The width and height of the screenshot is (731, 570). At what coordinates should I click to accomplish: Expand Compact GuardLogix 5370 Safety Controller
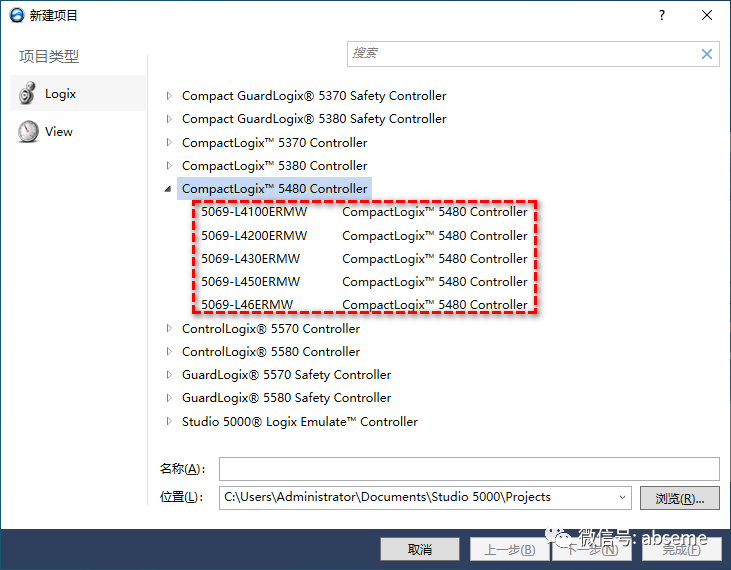click(169, 96)
